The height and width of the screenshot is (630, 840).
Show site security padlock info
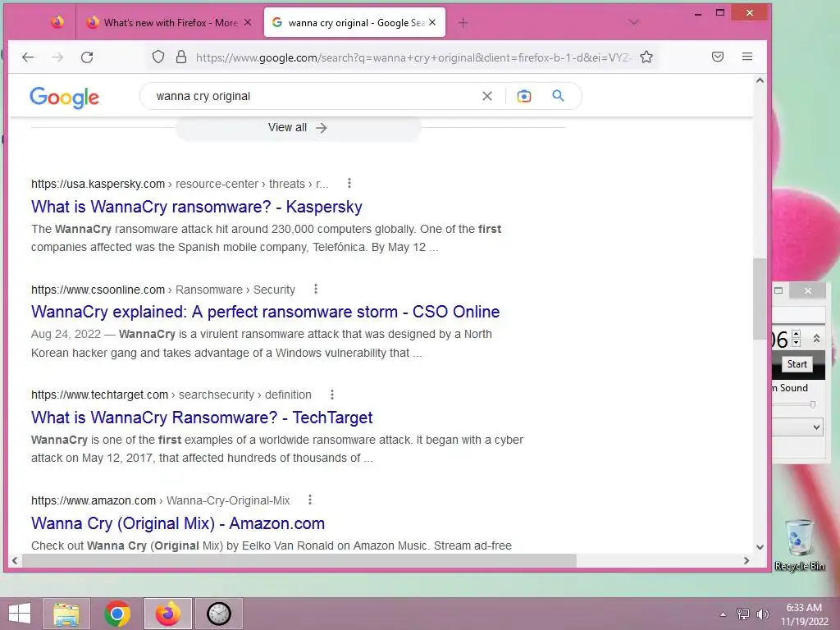pyautogui.click(x=181, y=57)
